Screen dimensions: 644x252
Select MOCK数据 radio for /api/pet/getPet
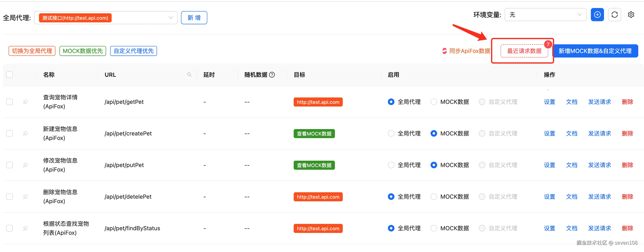[x=434, y=102]
